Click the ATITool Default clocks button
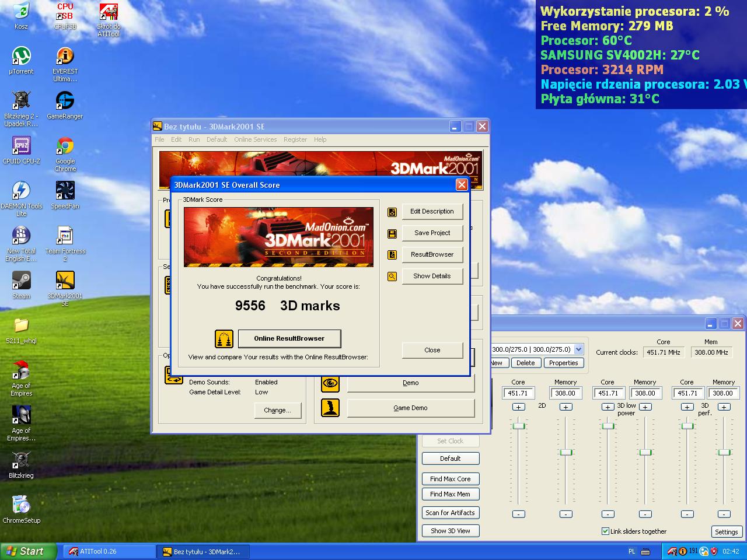 pos(451,459)
